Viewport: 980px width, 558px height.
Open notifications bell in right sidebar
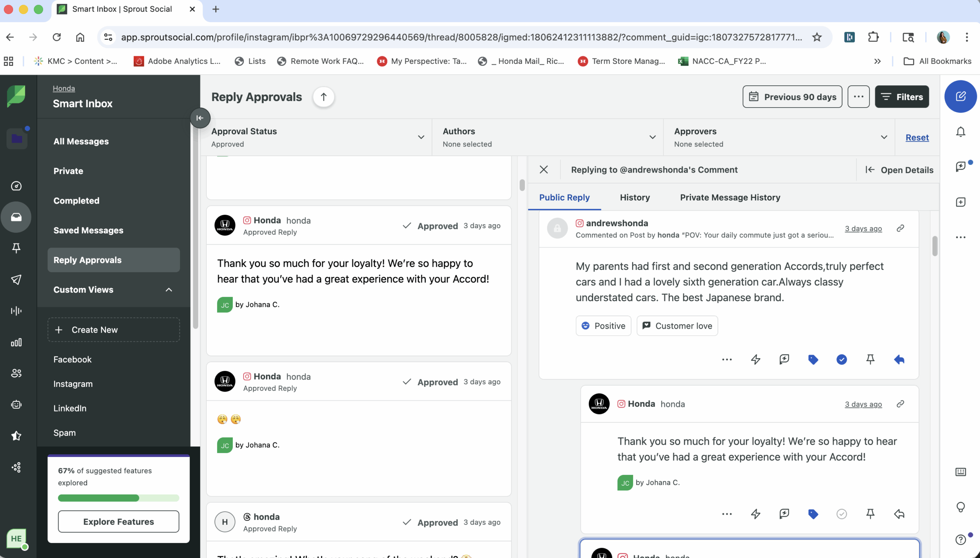pyautogui.click(x=960, y=131)
